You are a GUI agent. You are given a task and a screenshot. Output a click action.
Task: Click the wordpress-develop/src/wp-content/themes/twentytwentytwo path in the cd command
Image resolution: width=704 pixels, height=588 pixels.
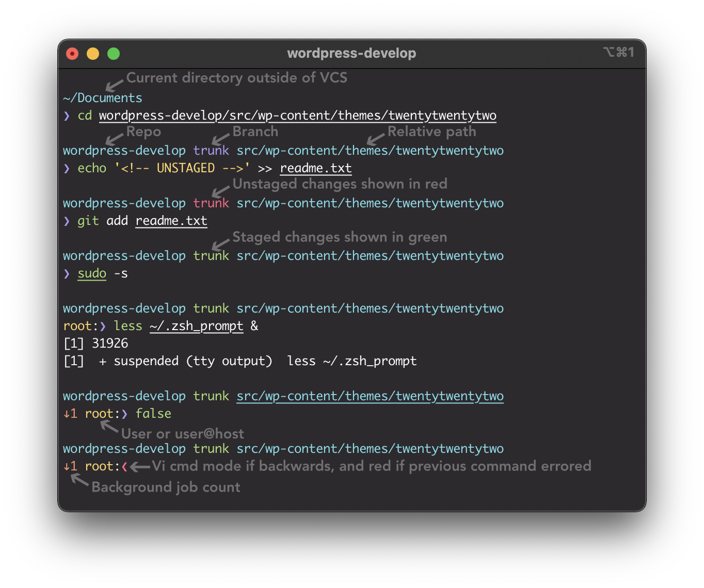tap(298, 116)
